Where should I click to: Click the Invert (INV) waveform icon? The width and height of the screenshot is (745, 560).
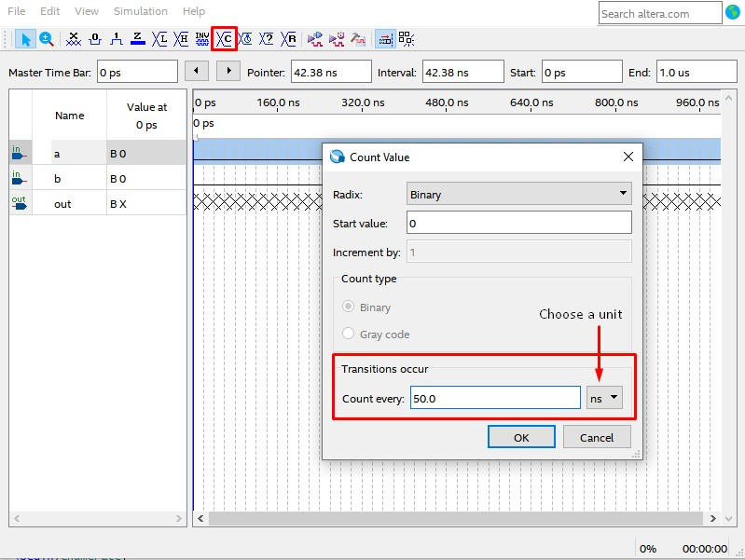(202, 39)
